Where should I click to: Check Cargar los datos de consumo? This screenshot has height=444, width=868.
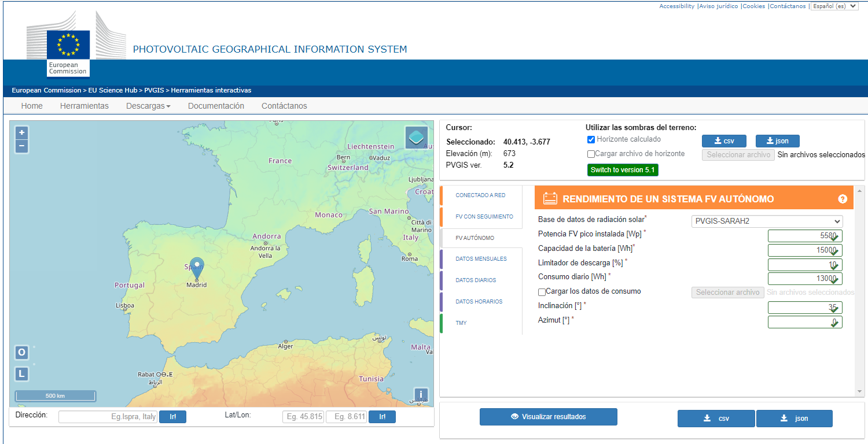pos(542,292)
